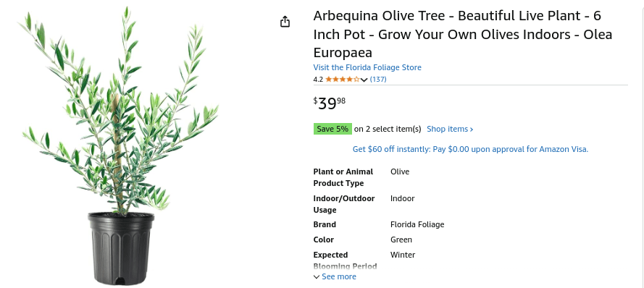Viewport: 644px width, 288px height.
Task: Click the Plant or Animal Product Type label
Action: 343,177
